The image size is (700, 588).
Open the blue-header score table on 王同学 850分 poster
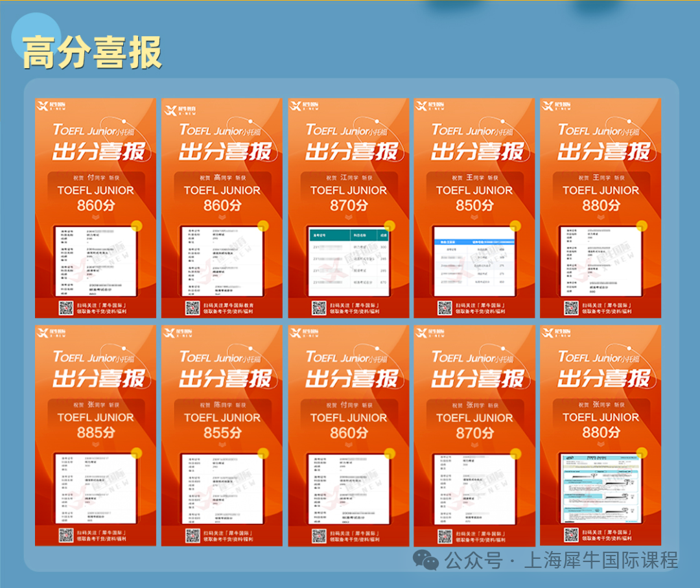pos(474,261)
